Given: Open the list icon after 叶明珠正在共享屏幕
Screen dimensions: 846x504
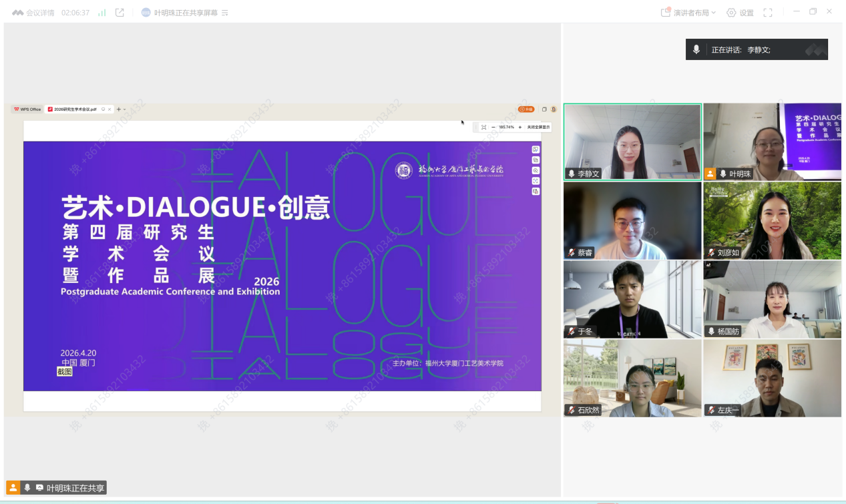Looking at the screenshot, I should 225,13.
